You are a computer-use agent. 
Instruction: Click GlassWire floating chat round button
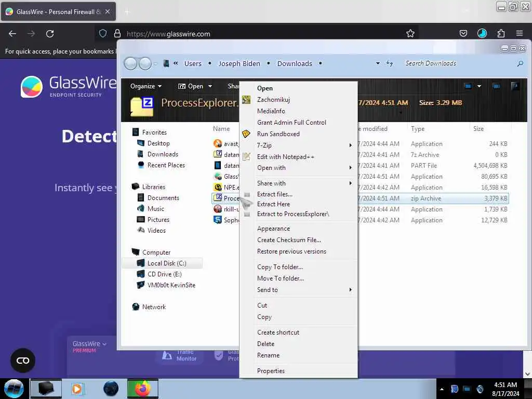point(23,361)
